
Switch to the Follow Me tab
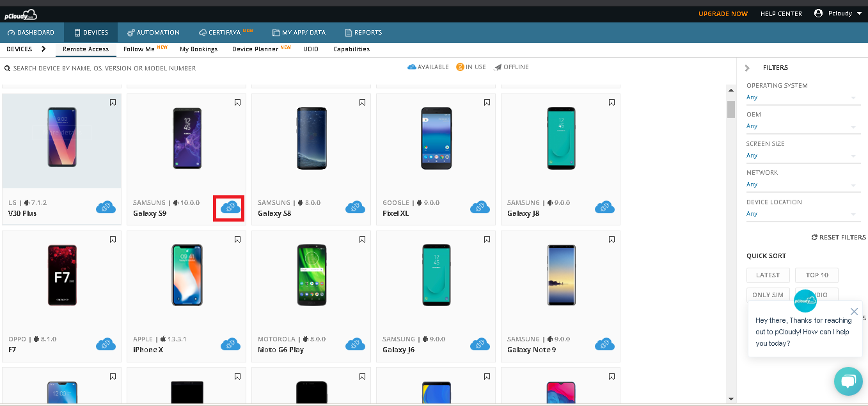click(145, 49)
